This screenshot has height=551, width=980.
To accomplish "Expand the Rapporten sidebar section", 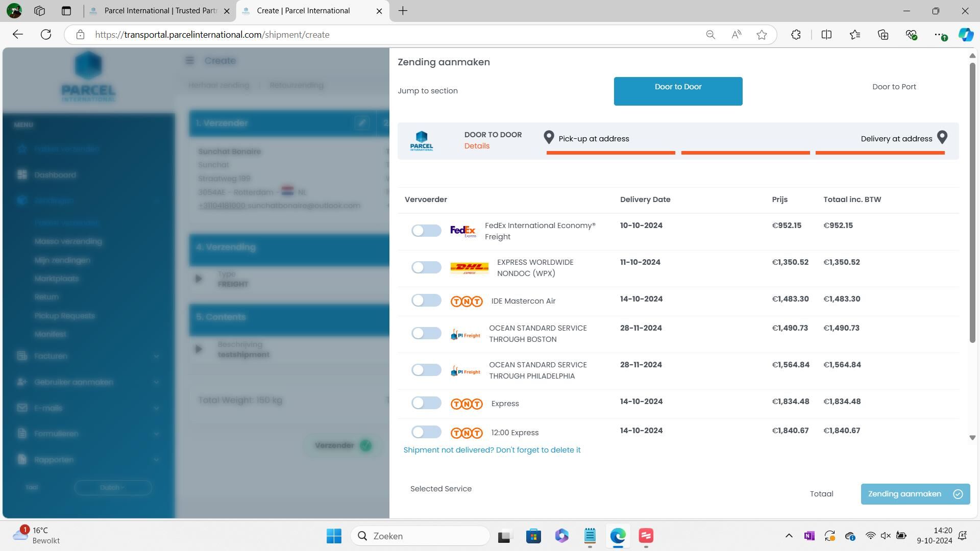I will (156, 460).
